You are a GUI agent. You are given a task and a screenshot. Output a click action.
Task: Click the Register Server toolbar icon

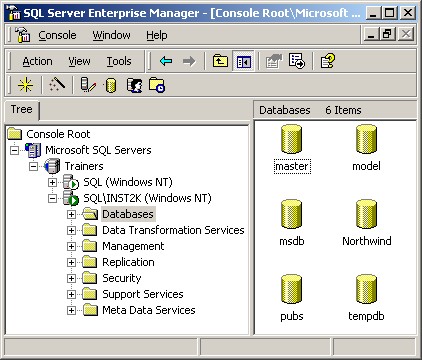coord(88,85)
